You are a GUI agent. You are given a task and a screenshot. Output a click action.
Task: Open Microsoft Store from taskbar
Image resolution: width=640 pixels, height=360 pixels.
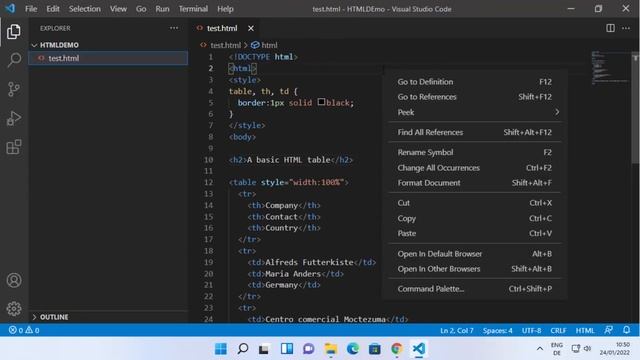375,349
